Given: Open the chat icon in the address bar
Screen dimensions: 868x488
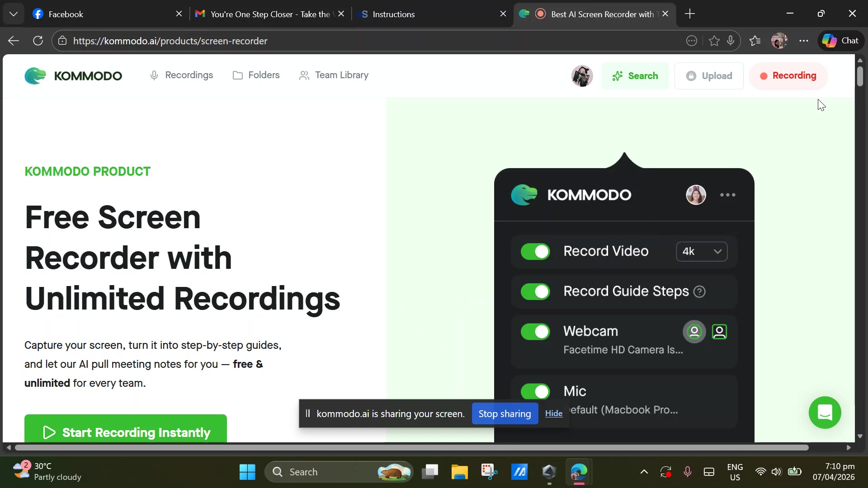Looking at the screenshot, I should point(692,41).
